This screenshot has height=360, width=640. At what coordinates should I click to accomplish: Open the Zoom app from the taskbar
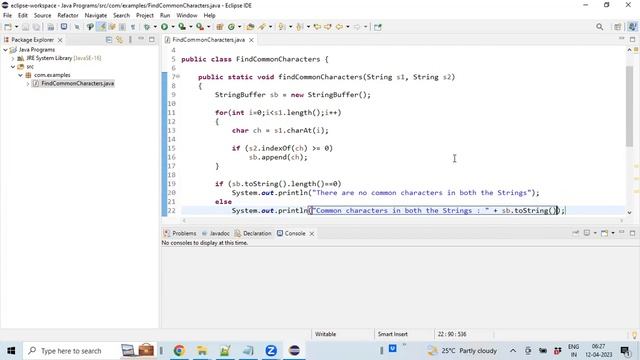coord(271,351)
